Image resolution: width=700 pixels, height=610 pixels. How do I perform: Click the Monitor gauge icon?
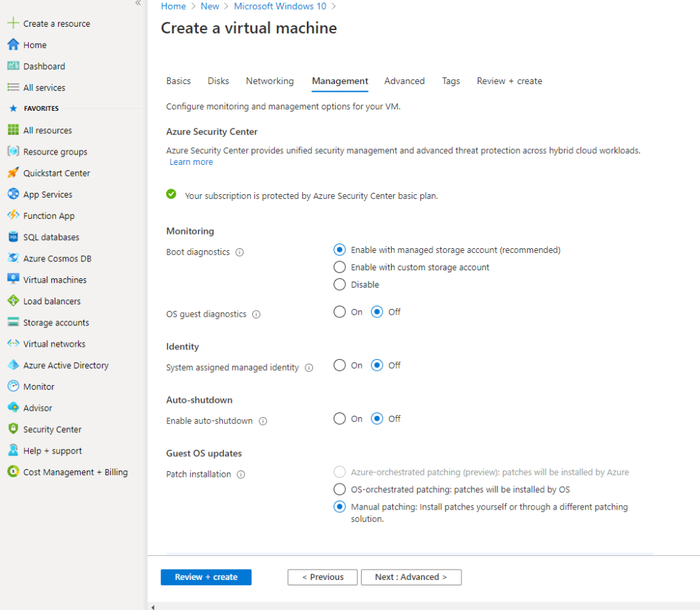click(x=14, y=386)
